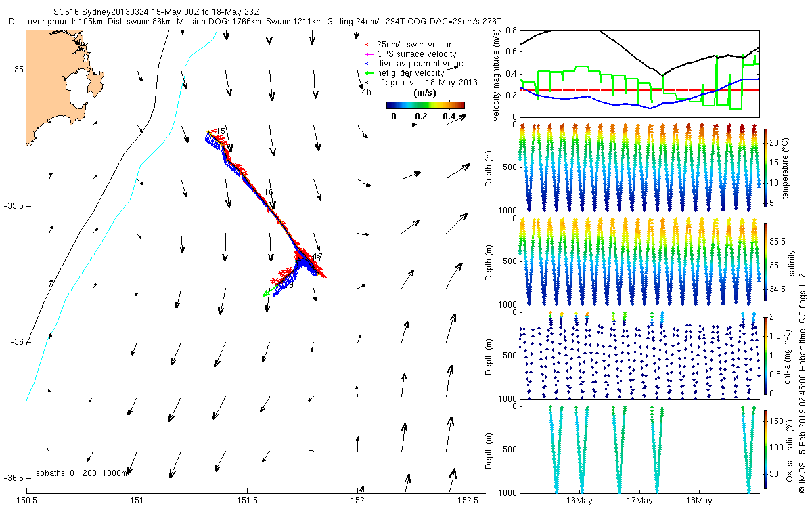Screen dimensions: 812x508
Task: Click the 'salinity' colorbar label
Action: click(792, 261)
